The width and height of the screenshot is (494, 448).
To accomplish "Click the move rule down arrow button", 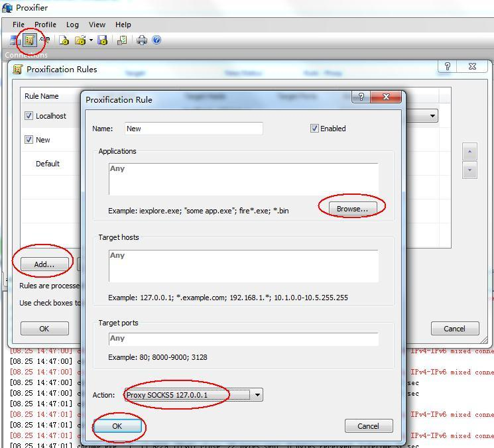I will (x=469, y=170).
